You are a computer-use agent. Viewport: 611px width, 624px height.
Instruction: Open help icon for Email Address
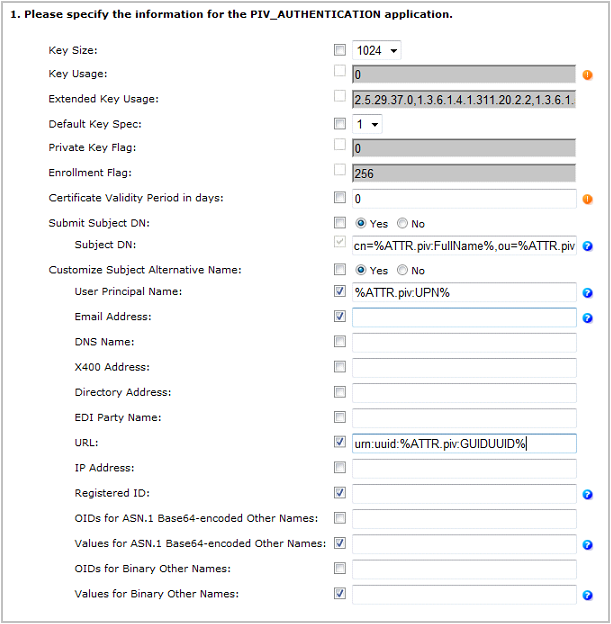click(588, 318)
